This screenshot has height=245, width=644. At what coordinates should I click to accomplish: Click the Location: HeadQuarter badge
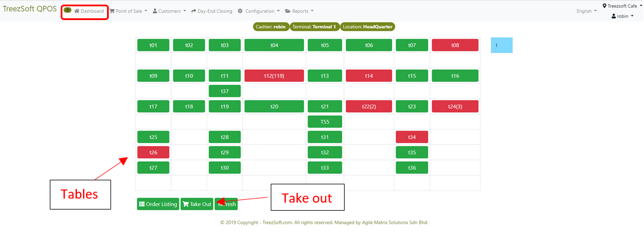367,27
